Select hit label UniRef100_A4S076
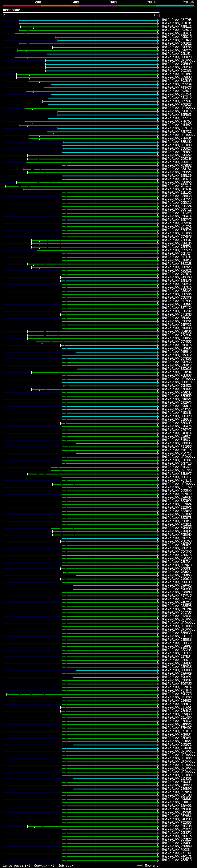197x868 pixels. tap(176, 88)
